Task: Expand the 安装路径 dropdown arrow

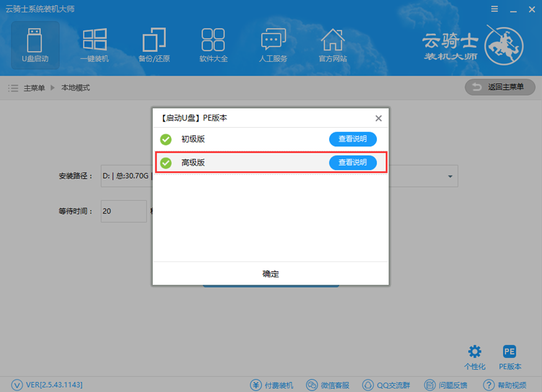Action: (x=450, y=176)
